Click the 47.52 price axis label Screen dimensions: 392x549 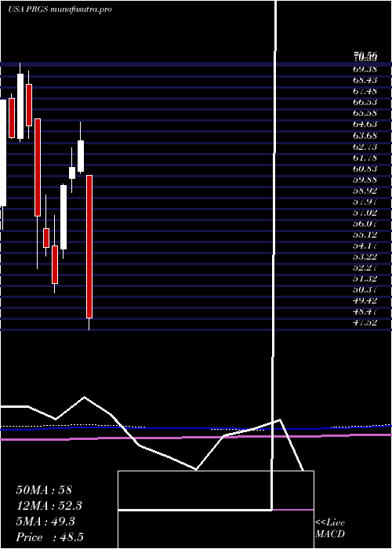coord(365,323)
